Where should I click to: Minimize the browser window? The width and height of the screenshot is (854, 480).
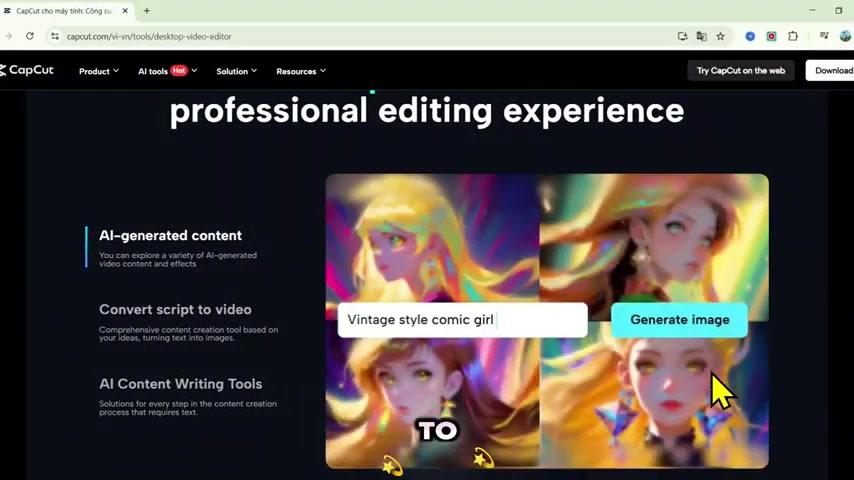pos(812,10)
